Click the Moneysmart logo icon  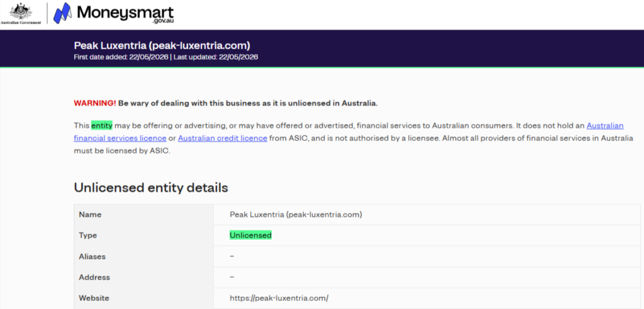62,13
